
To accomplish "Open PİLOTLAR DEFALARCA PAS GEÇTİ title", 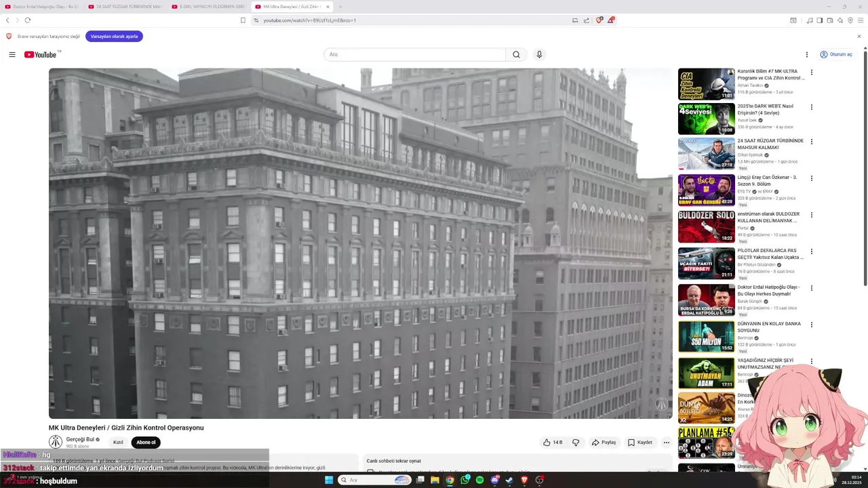I will (x=770, y=254).
